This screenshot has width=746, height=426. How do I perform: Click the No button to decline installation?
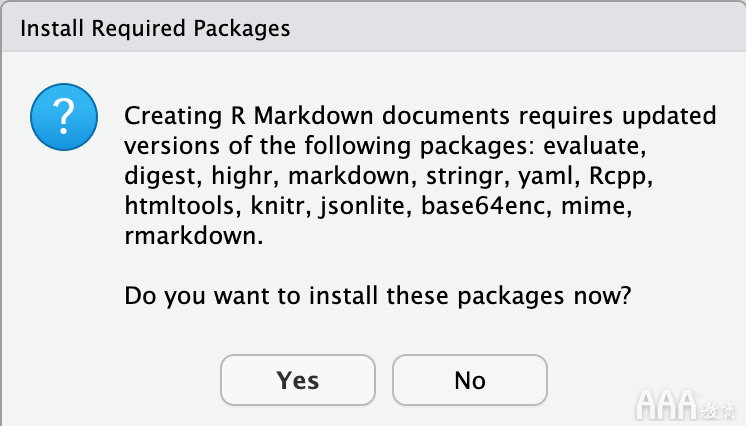click(470, 380)
